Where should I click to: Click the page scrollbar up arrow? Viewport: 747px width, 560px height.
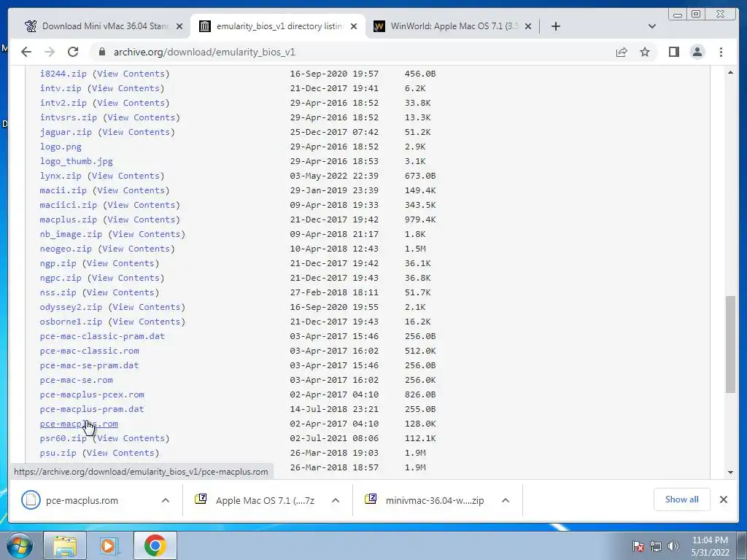730,72
